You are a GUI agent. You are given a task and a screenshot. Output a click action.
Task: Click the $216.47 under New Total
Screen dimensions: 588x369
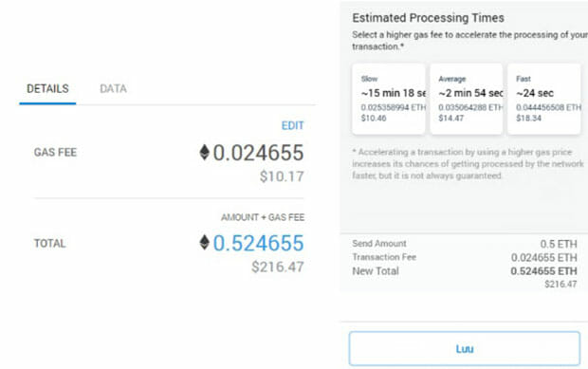pyautogui.click(x=560, y=285)
